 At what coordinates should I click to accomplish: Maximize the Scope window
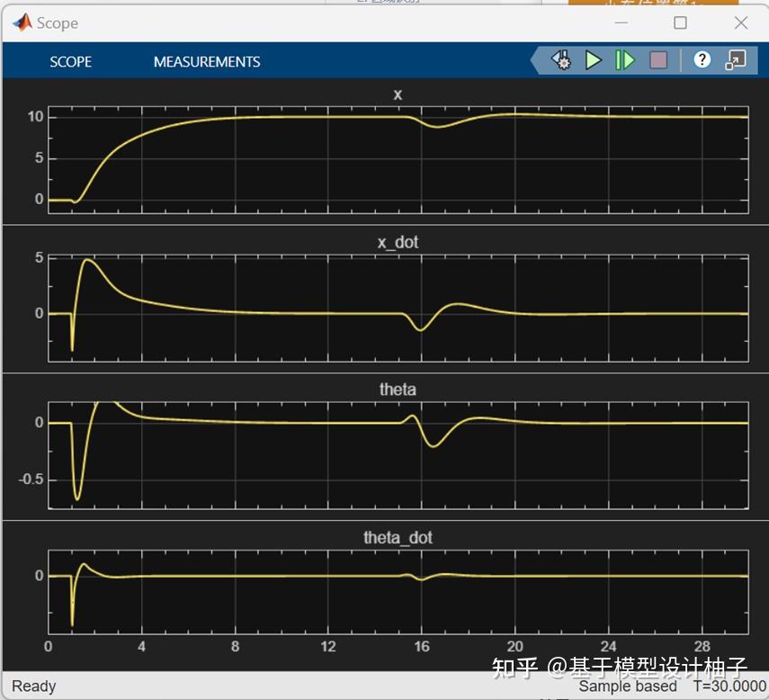pos(681,22)
